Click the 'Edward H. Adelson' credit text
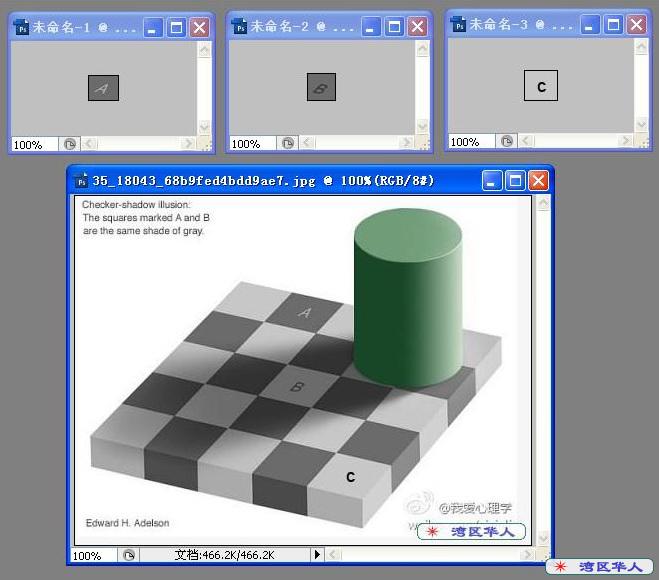The width and height of the screenshot is (659, 580). click(x=127, y=523)
